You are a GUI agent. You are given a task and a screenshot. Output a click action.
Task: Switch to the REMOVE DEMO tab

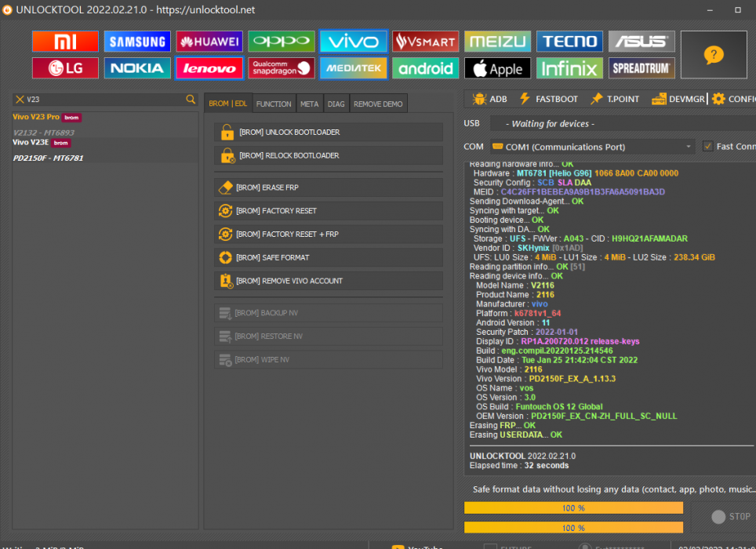(378, 104)
